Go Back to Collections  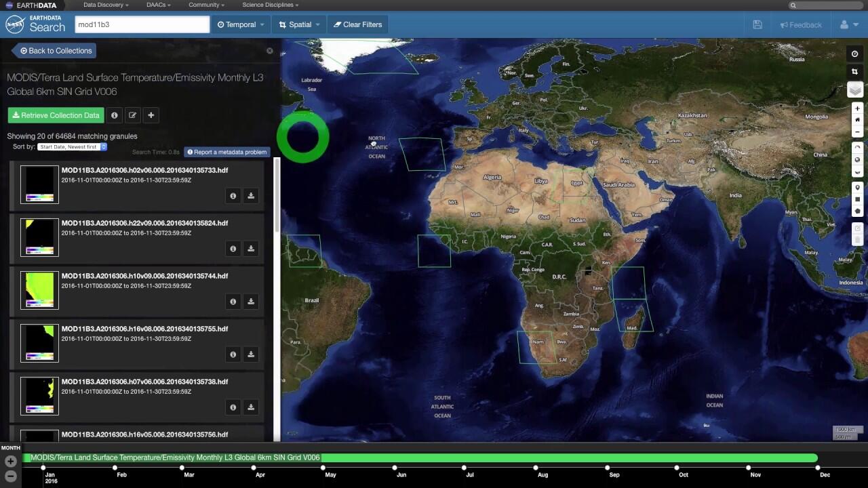56,51
